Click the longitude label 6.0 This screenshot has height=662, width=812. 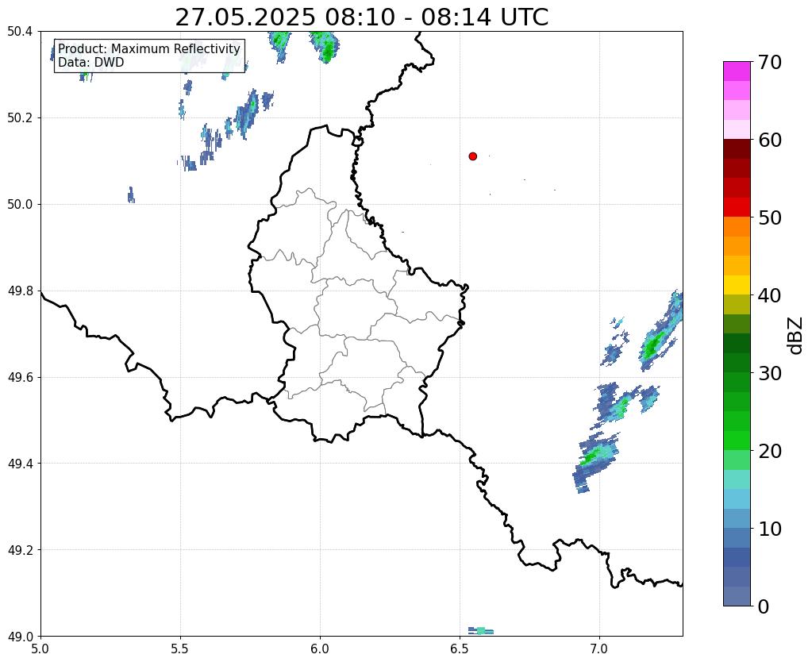320,649
